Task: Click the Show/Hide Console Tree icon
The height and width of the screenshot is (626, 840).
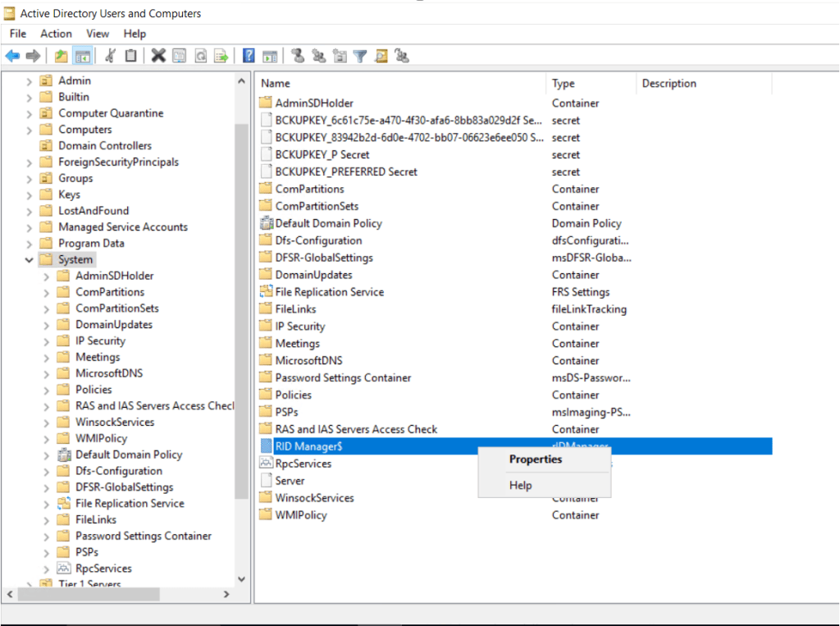Action: pyautogui.click(x=82, y=56)
